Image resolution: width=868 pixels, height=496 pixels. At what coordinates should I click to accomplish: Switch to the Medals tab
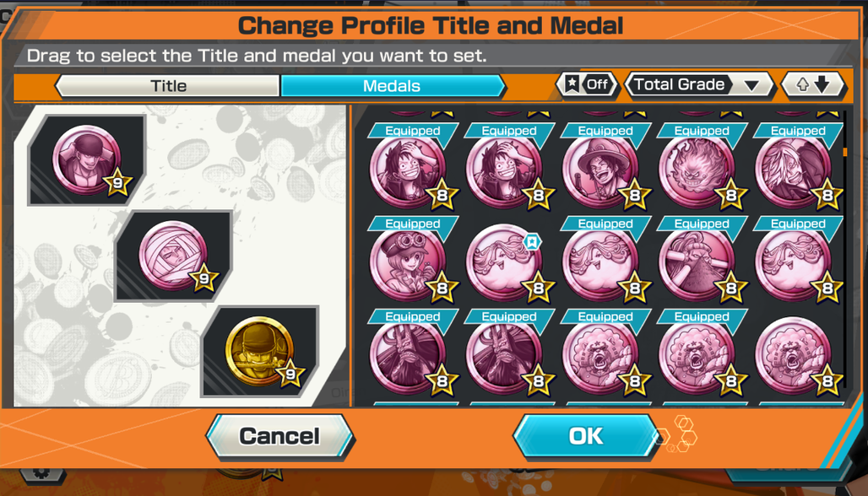click(392, 86)
